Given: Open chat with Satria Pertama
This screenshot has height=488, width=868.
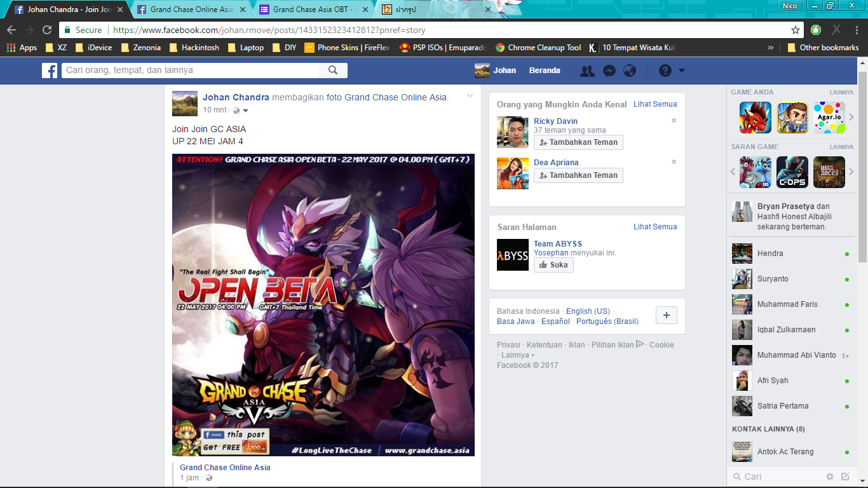Looking at the screenshot, I should point(790,406).
